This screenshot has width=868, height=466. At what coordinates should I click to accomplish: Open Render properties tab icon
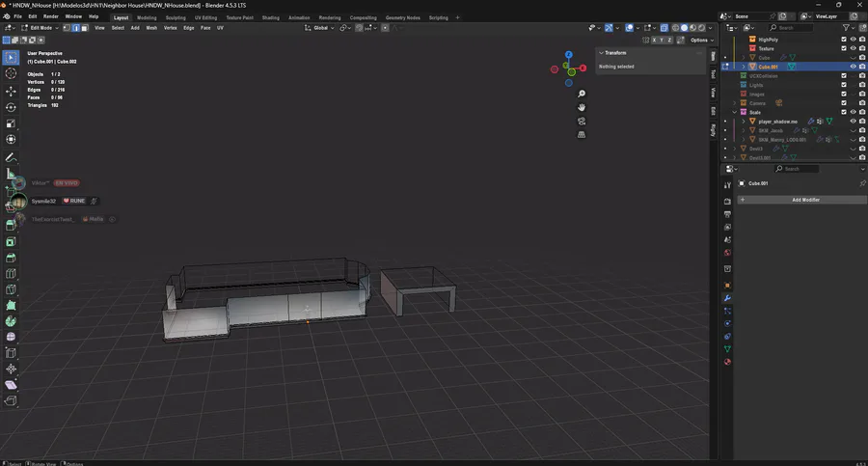[x=727, y=201]
